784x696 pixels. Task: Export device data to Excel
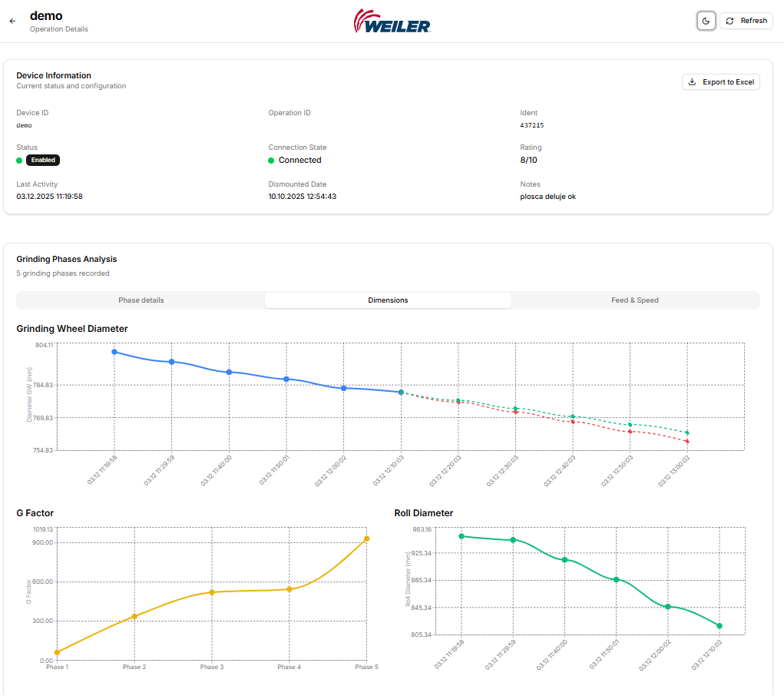pos(720,82)
